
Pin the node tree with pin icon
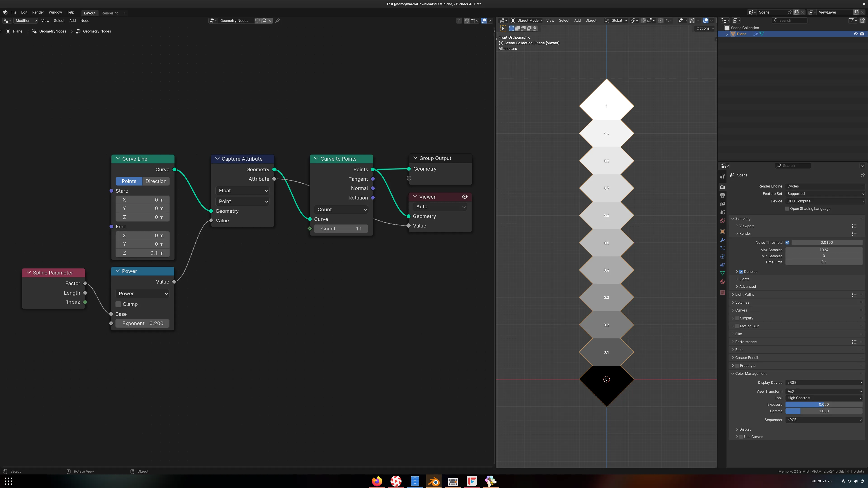(278, 21)
